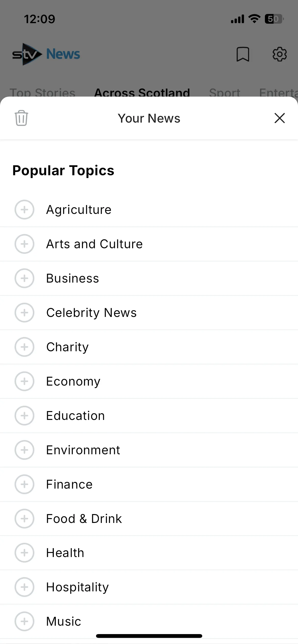Add Agriculture topic with plus icon
298x644 pixels.
24,210
